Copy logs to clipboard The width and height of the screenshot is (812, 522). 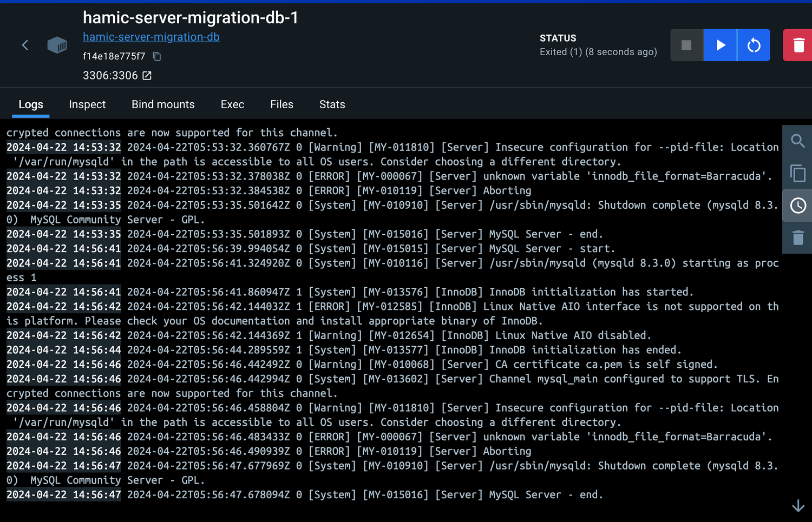tap(797, 174)
